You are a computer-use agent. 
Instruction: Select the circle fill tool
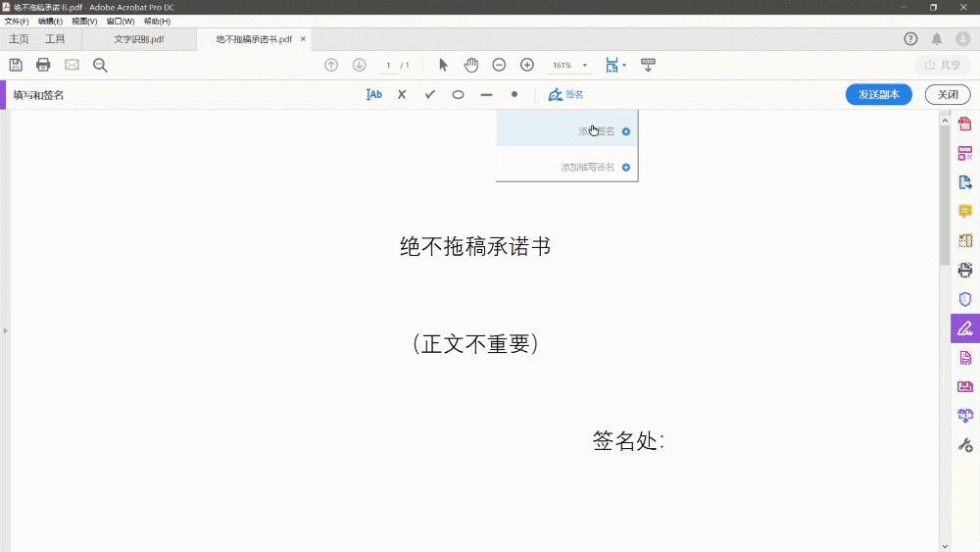tap(458, 95)
